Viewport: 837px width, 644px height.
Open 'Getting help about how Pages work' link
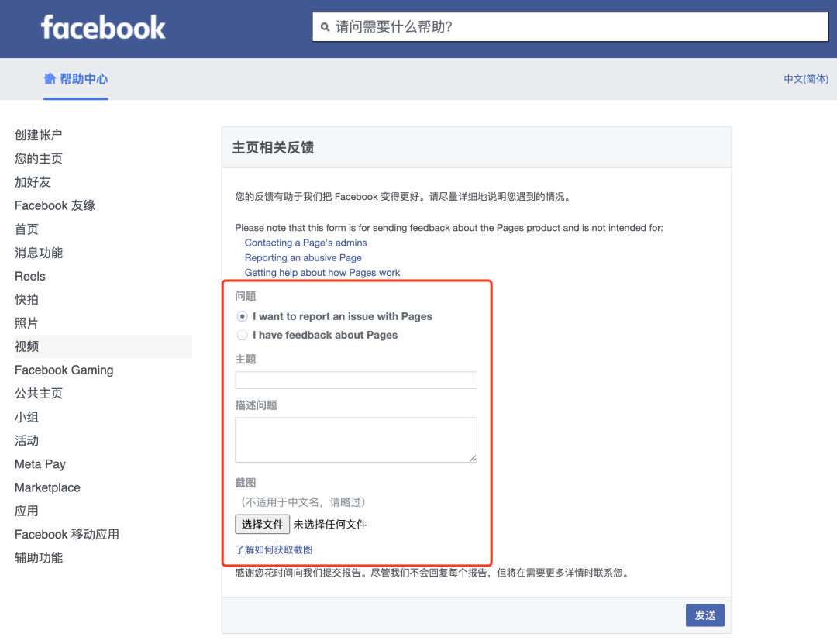[322, 272]
